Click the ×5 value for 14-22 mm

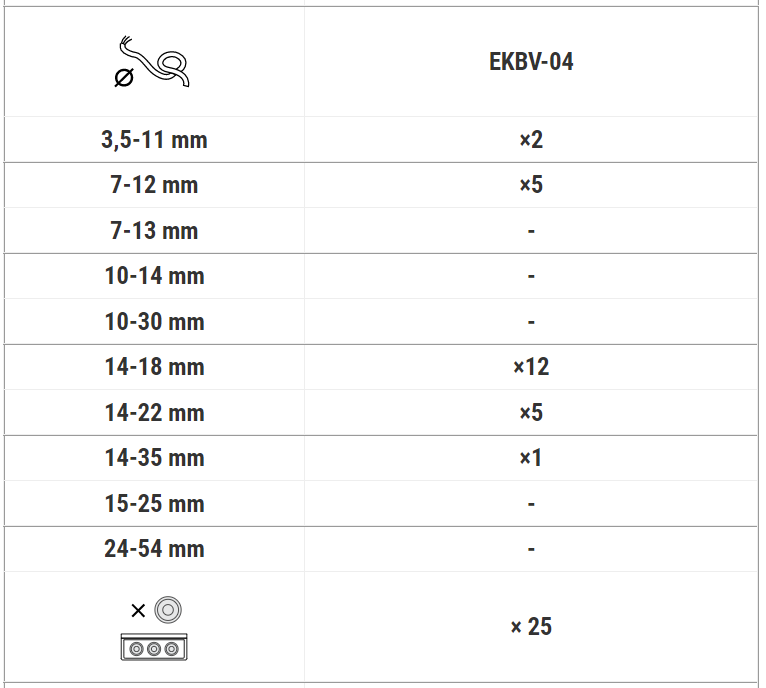pyautogui.click(x=531, y=413)
